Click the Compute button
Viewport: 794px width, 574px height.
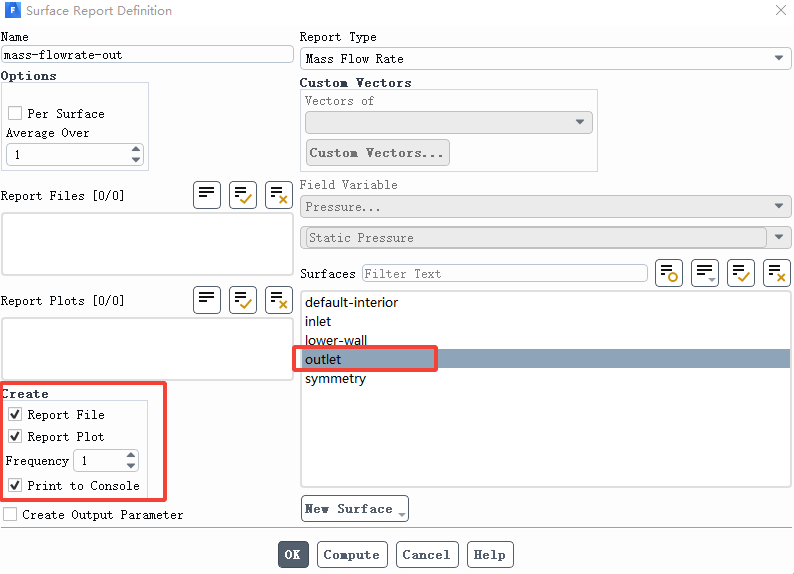(352, 554)
